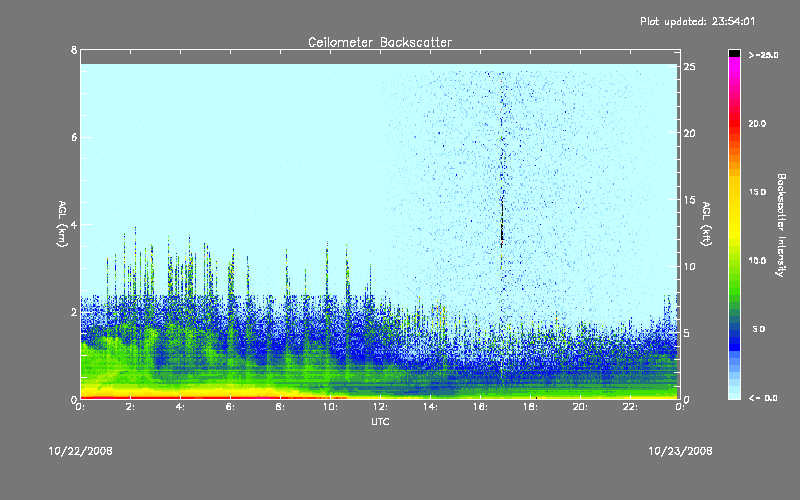
Task: Click tick label "20" on the kft axis
Action: click(x=690, y=133)
